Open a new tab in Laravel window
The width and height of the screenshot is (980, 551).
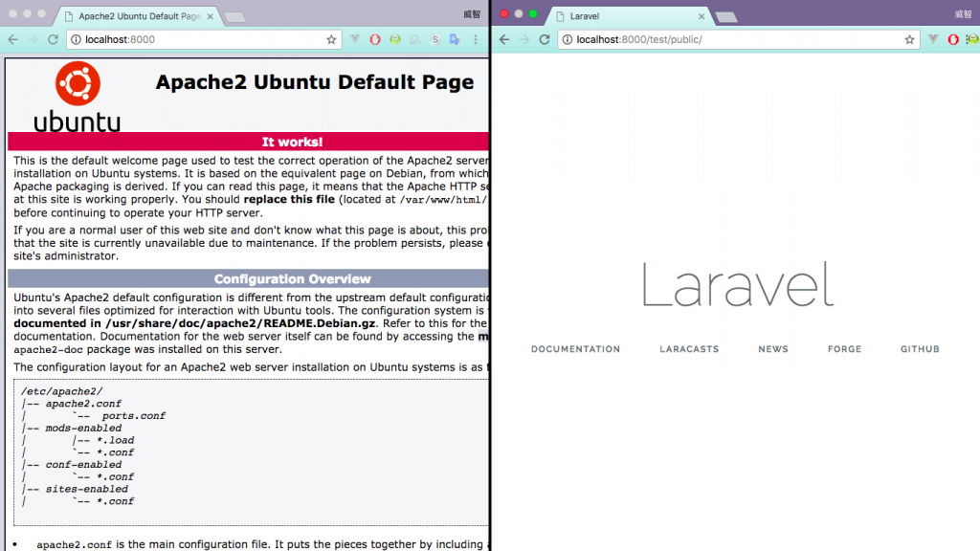point(726,17)
